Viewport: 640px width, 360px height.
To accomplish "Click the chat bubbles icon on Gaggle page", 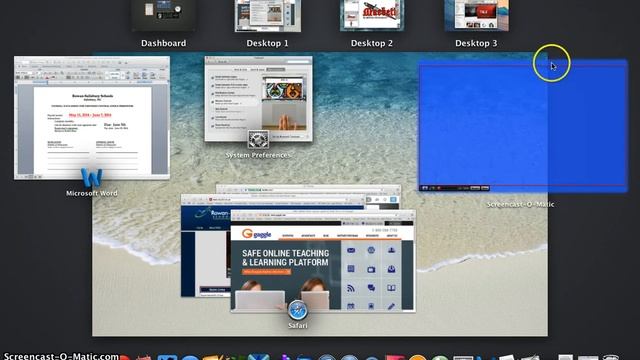I will tap(371, 288).
